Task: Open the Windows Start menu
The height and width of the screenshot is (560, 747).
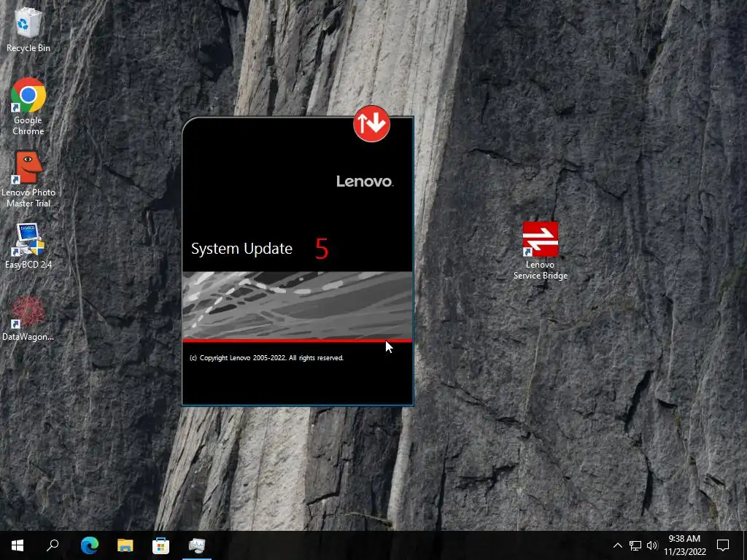Action: 18,545
